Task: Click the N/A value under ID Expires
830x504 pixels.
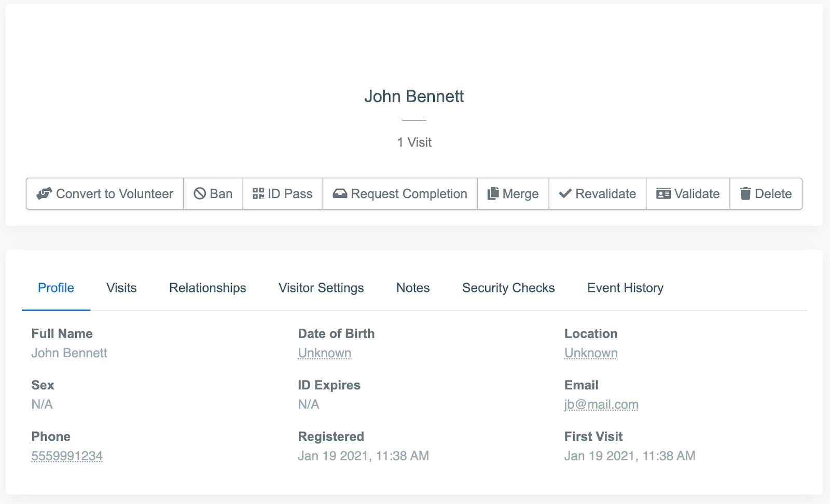Action: [309, 404]
